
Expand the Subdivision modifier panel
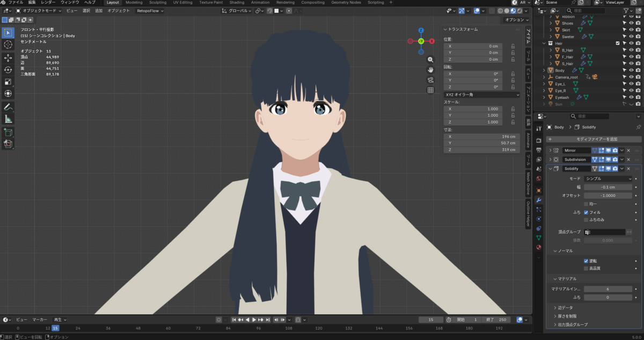[550, 160]
